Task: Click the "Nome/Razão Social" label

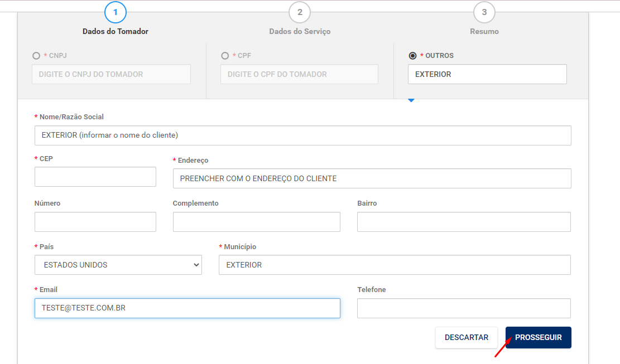Action: [x=71, y=117]
